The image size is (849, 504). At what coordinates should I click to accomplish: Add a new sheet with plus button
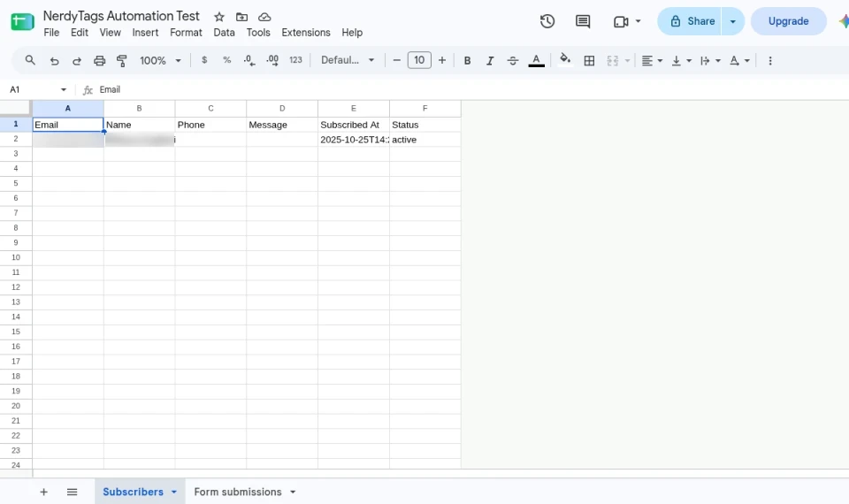click(x=44, y=492)
